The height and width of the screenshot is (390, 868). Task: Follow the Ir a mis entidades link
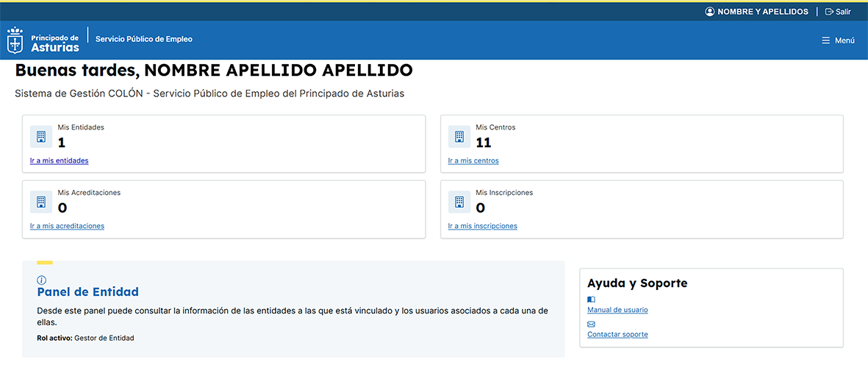59,160
